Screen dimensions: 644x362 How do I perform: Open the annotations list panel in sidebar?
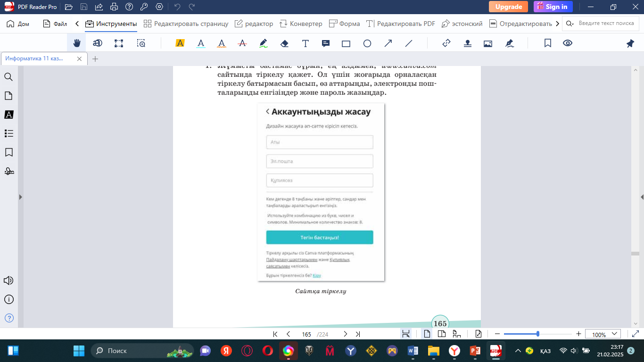pyautogui.click(x=8, y=115)
